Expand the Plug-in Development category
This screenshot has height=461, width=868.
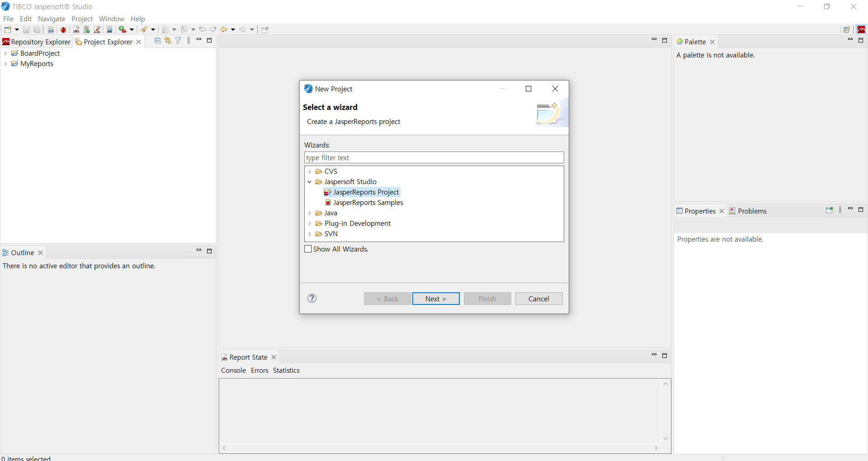[310, 223]
